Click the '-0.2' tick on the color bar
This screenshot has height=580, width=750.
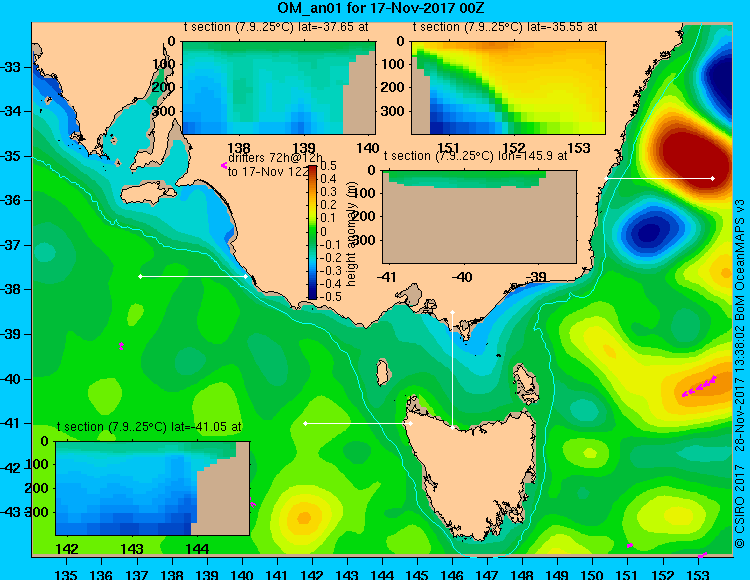click(x=330, y=258)
